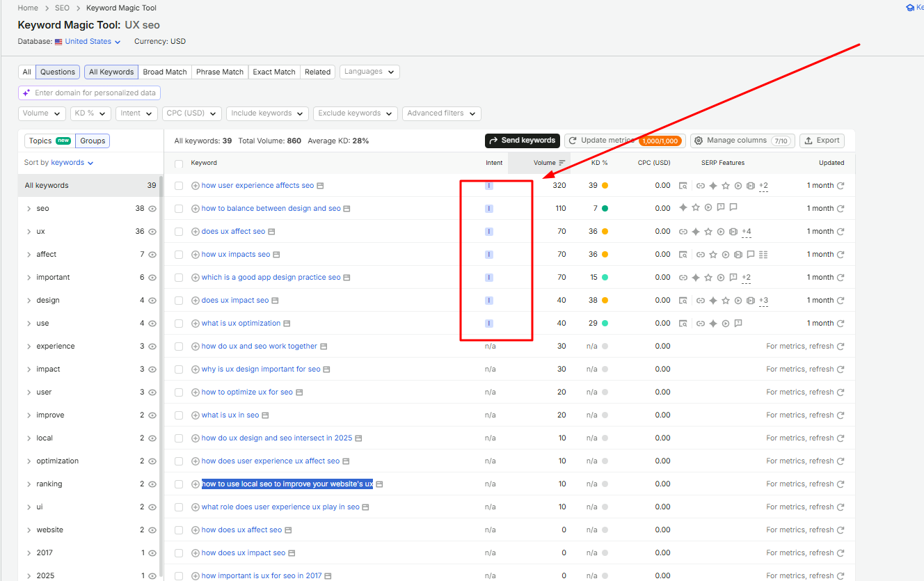The image size is (924, 581).
Task: Add 'how does ux affect seo' plus icon
Action: pyautogui.click(x=196, y=530)
